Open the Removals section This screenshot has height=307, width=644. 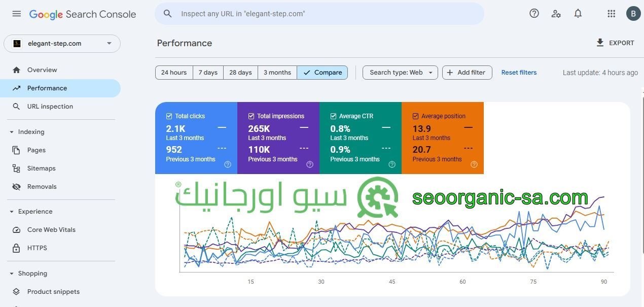42,186
